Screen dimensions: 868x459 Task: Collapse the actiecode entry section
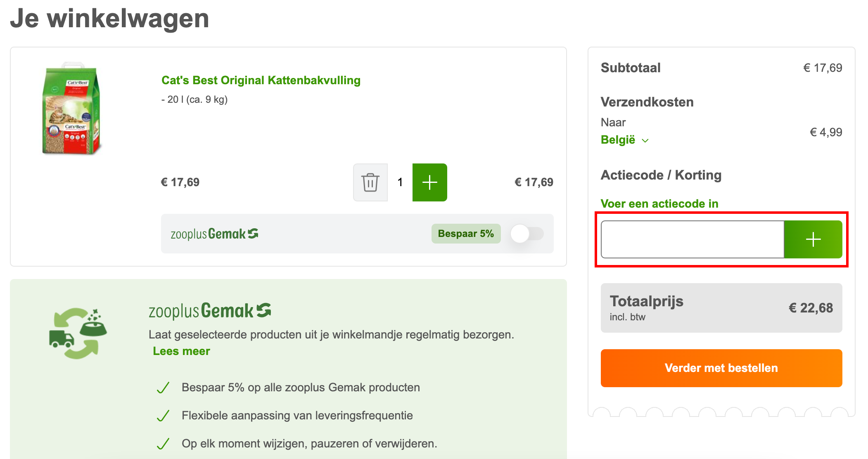(x=659, y=203)
